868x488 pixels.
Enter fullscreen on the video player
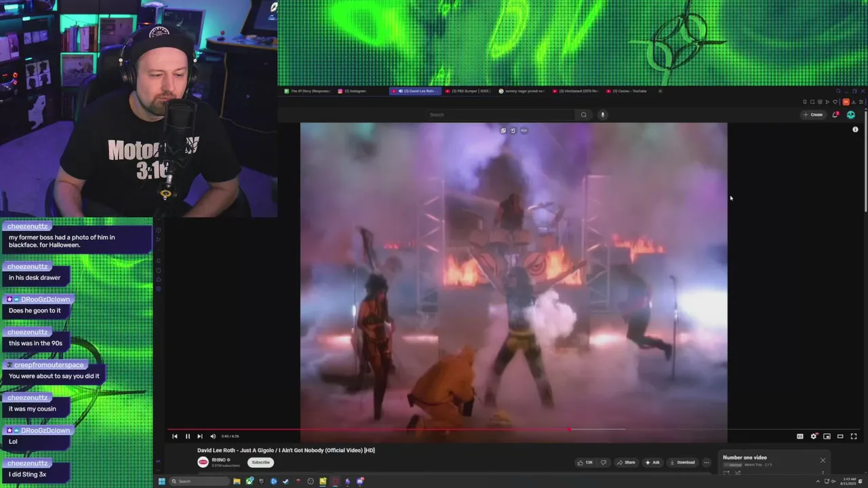tap(854, 436)
